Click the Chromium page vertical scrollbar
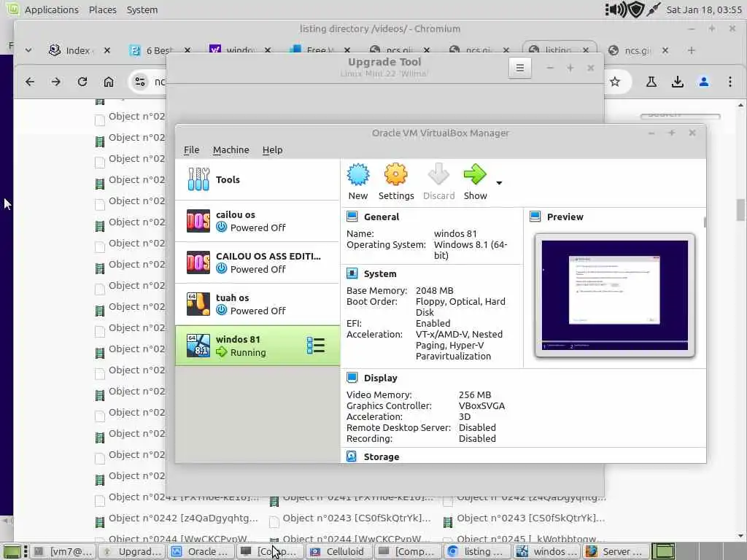This screenshot has width=747, height=560. (740, 209)
